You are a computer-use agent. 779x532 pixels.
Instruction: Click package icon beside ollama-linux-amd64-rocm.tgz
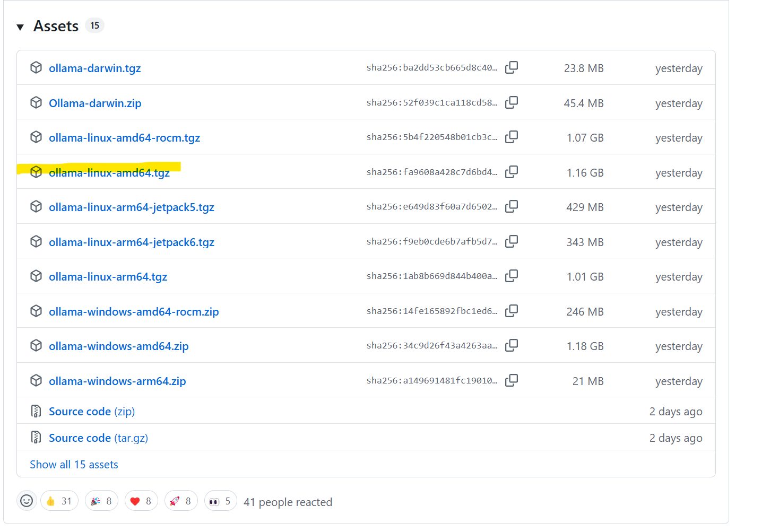[36, 137]
